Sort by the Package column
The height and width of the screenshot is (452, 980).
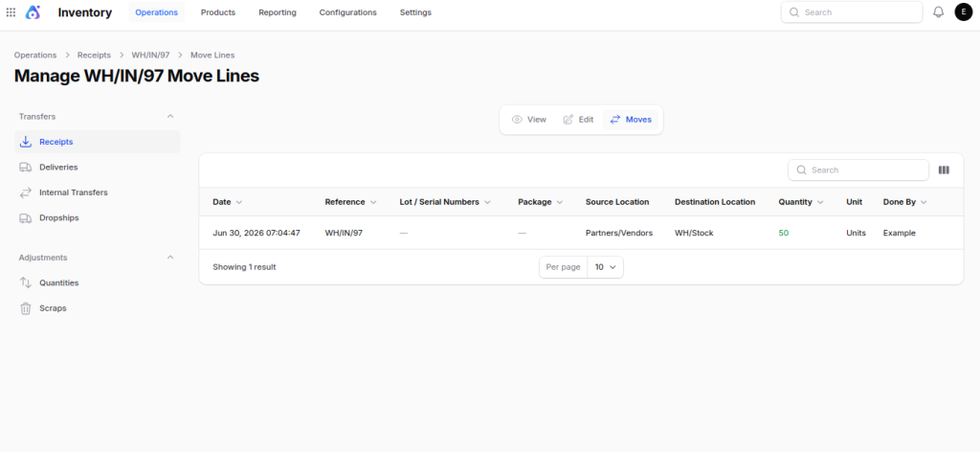[541, 202]
